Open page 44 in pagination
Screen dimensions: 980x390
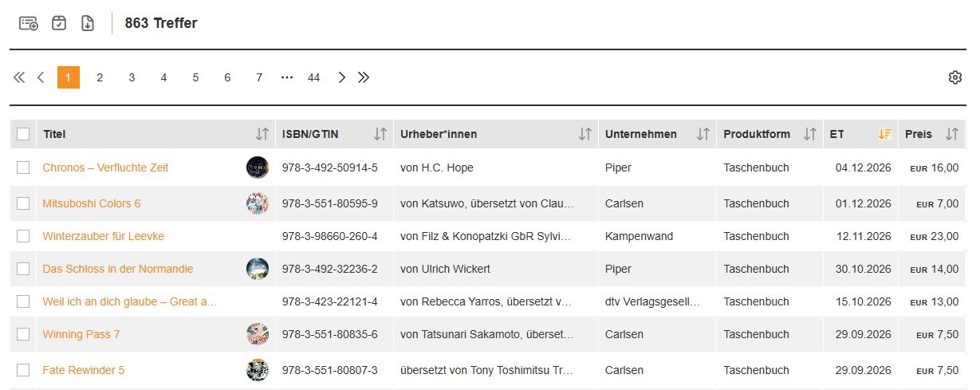click(x=313, y=77)
